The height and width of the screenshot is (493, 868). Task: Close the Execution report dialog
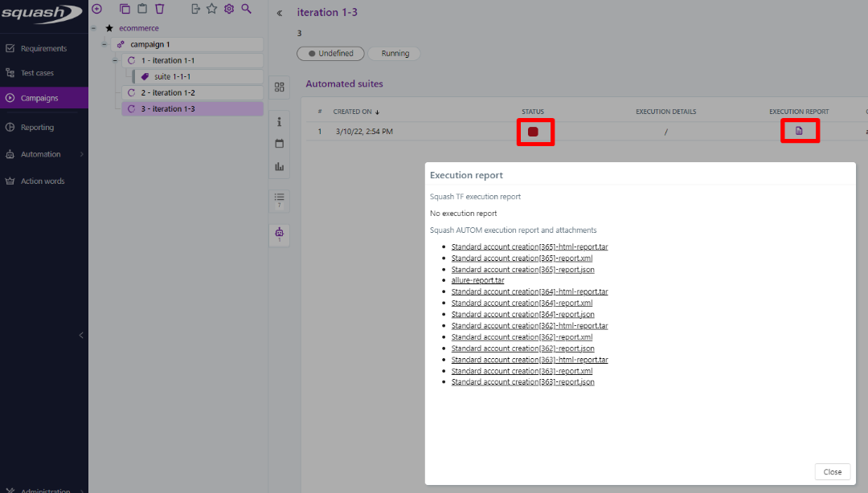point(832,471)
